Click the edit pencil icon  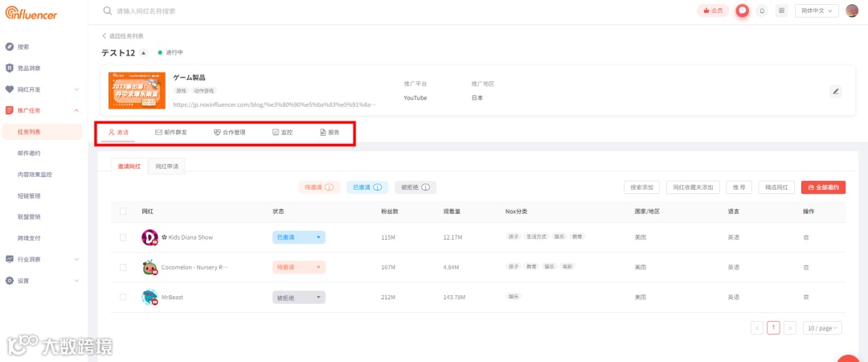pos(836,92)
